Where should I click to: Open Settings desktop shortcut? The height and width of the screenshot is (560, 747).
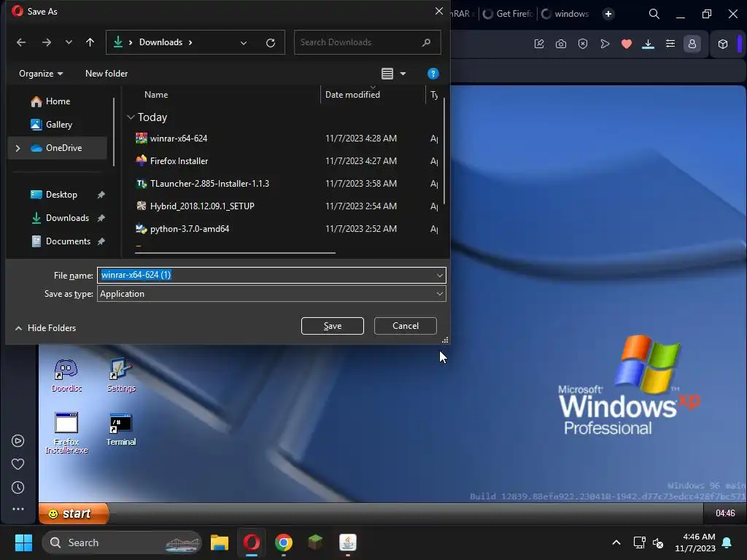point(121,376)
